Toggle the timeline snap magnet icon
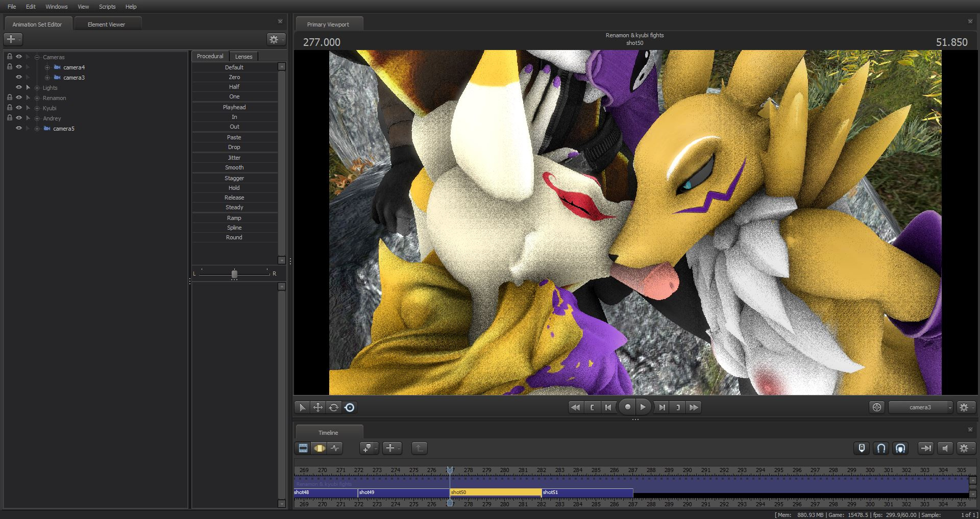The image size is (980, 519). pyautogui.click(x=881, y=448)
